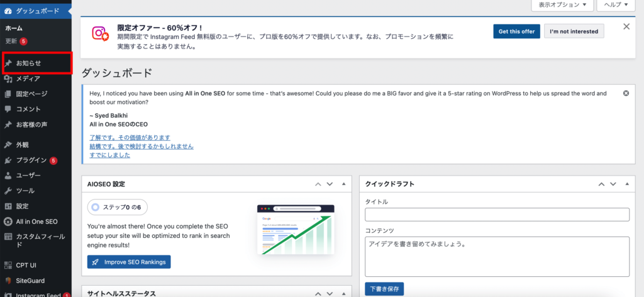Move サイトヘルスステータス panel down
The height and width of the screenshot is (297, 644).
(330, 294)
